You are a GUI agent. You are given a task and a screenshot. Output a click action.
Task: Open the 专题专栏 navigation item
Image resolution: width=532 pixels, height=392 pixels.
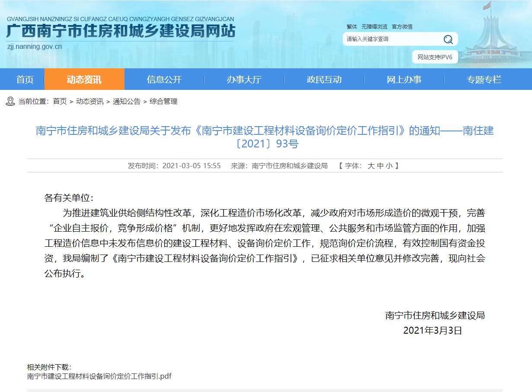coord(484,80)
